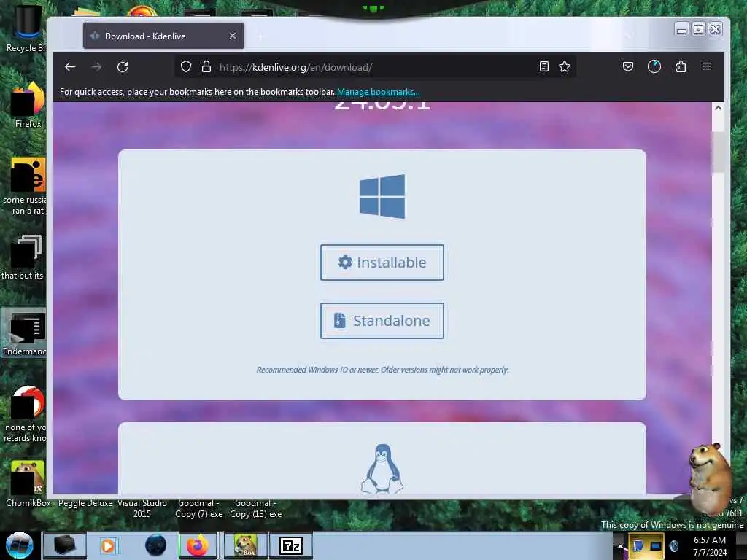
Task: Show hidden tray icons arrow
Action: pos(620,546)
